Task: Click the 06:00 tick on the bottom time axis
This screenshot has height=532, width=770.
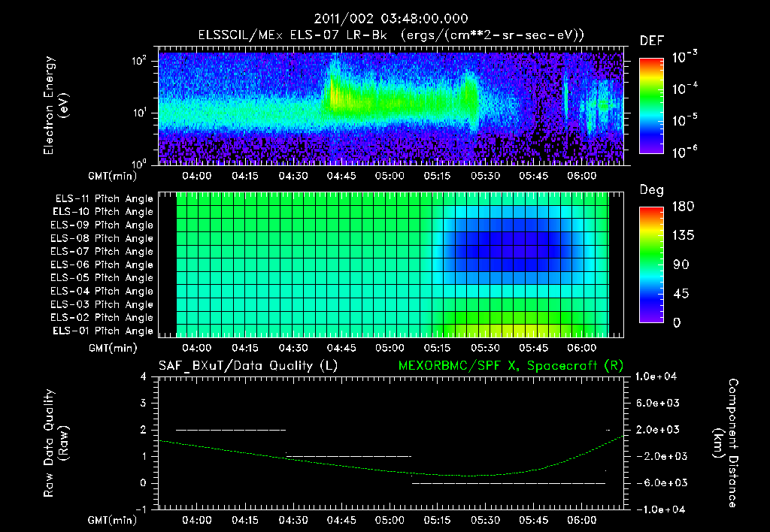Action: pos(582,520)
